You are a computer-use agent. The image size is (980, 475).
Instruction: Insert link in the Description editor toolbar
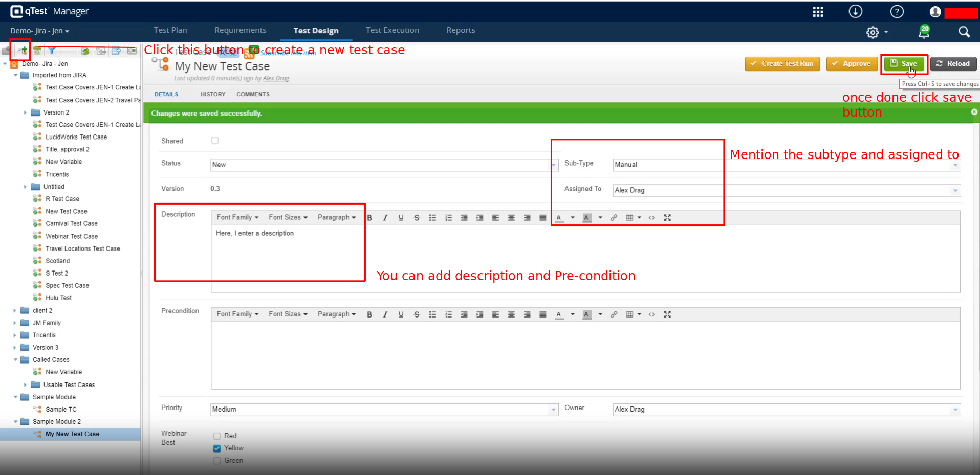click(614, 218)
